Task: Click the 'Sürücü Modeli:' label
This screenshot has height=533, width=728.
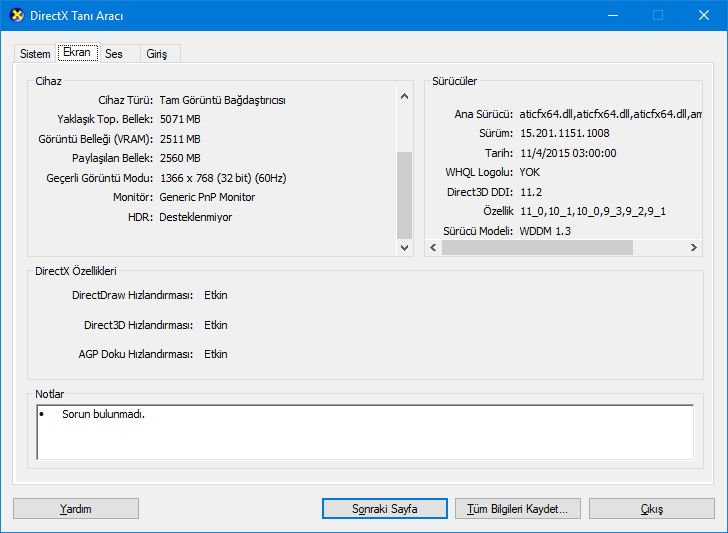Action: [x=478, y=231]
